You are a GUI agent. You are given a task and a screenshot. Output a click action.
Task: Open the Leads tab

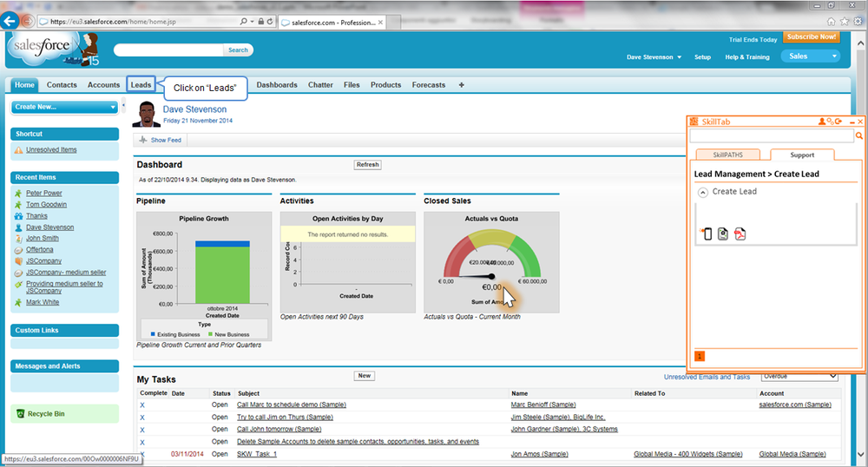tap(141, 85)
